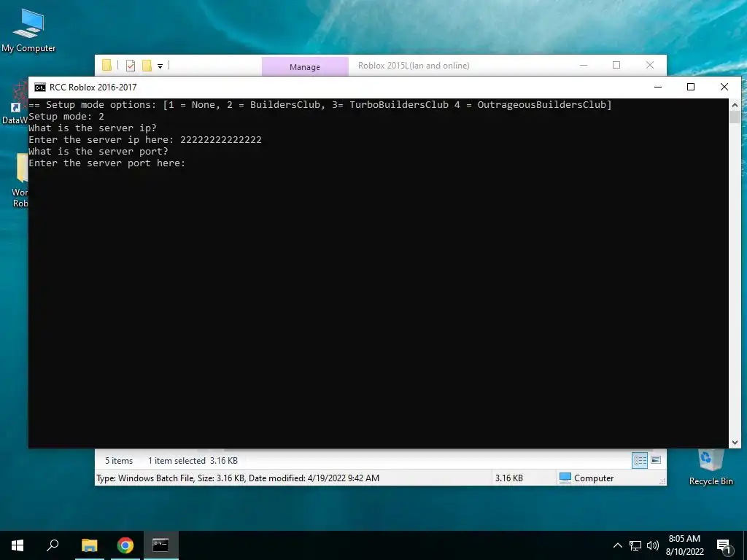Screen dimensions: 747x560
Task: Open the clock showing 8:05 AM
Action: (684, 545)
